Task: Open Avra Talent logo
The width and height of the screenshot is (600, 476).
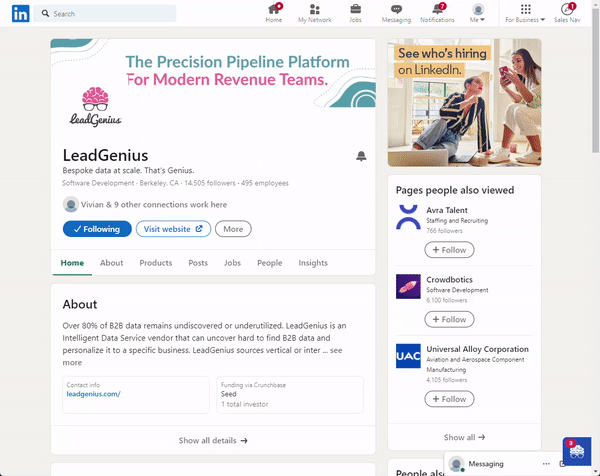Action: (408, 217)
